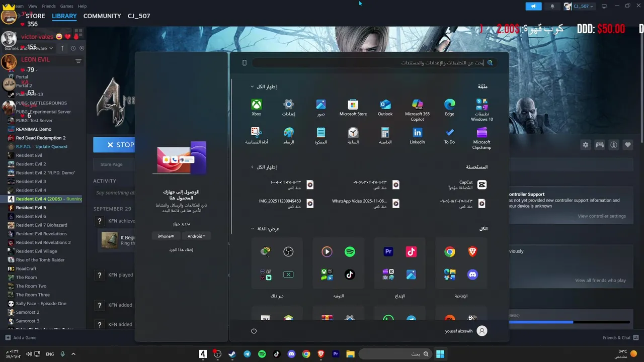This screenshot has height=362, width=644.
Task: Open the Paint (الرسام) app
Action: pyautogui.click(x=288, y=136)
